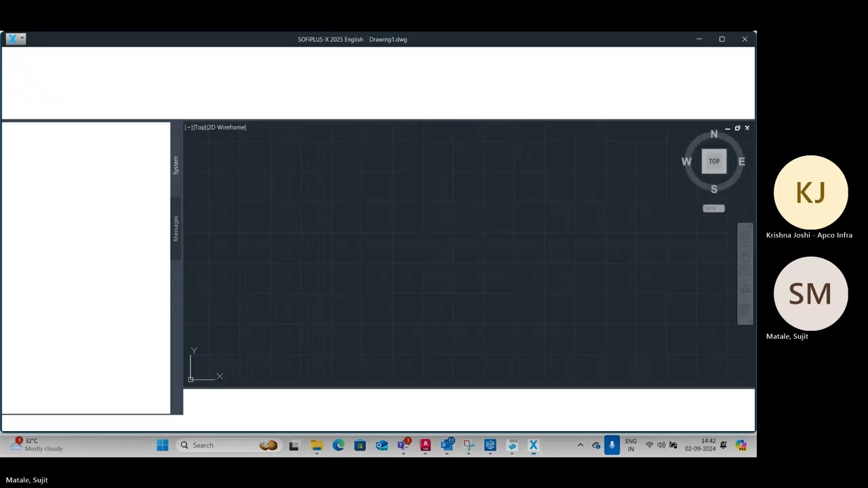Select North on the ViewCube compass
This screenshot has height=488, width=868.
714,134
